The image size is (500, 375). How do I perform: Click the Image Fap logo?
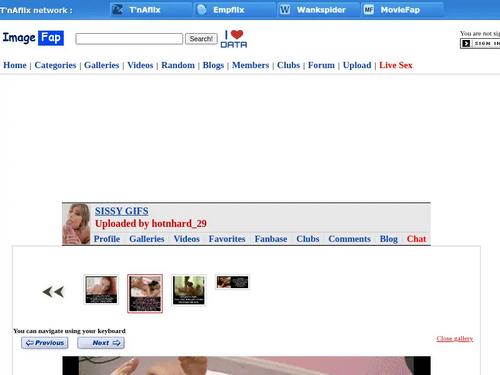33,38
